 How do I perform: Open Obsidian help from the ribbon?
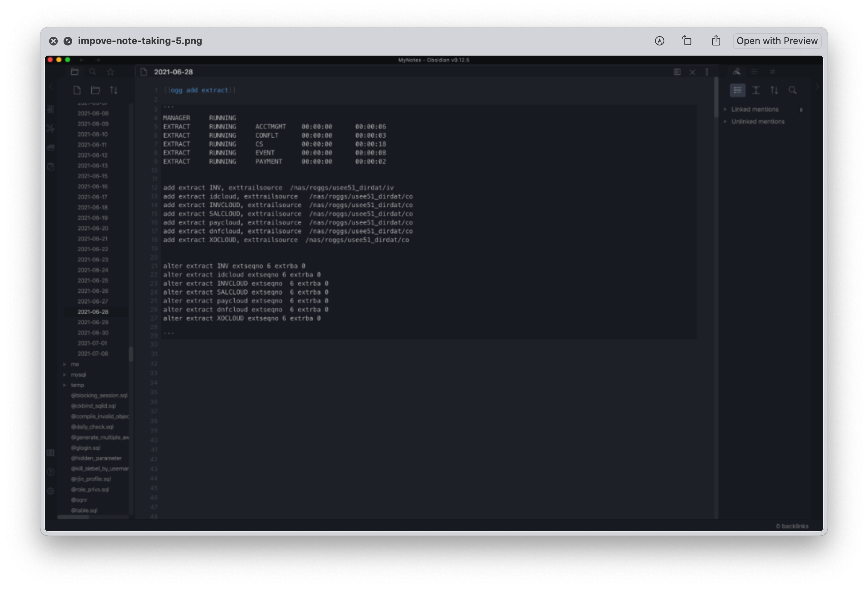pos(51,472)
